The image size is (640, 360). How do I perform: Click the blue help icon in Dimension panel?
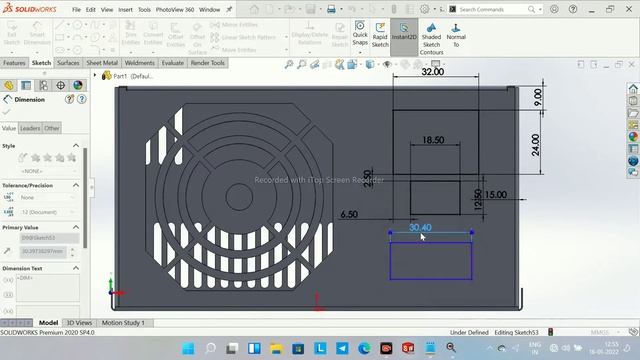coord(82,99)
